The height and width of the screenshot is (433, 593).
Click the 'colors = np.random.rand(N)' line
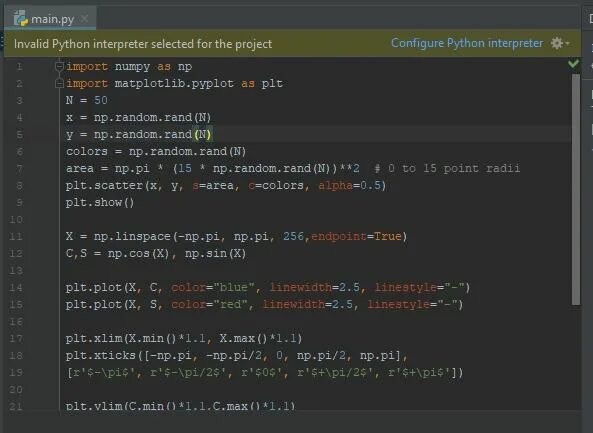click(156, 152)
